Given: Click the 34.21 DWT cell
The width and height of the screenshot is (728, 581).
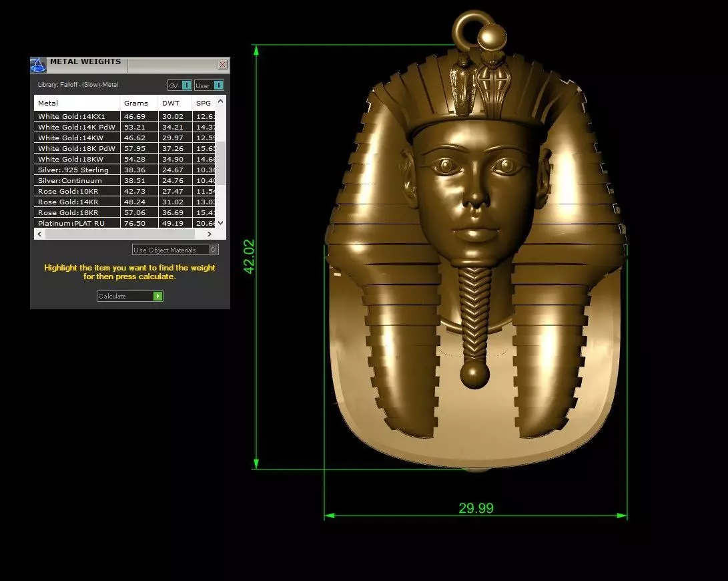Looking at the screenshot, I should coord(175,127).
